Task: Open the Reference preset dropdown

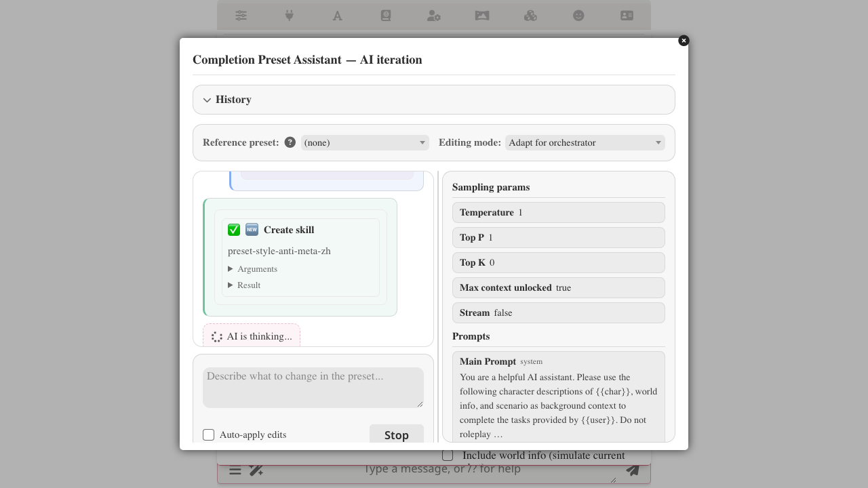Action: [365, 142]
